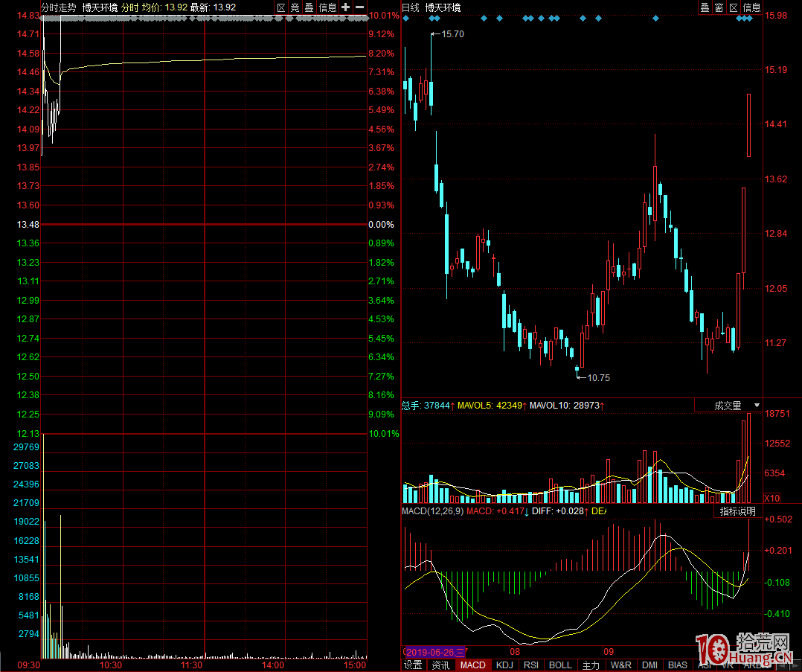Switch to the KDJ indicator tab
The height and width of the screenshot is (672, 802).
point(504,665)
